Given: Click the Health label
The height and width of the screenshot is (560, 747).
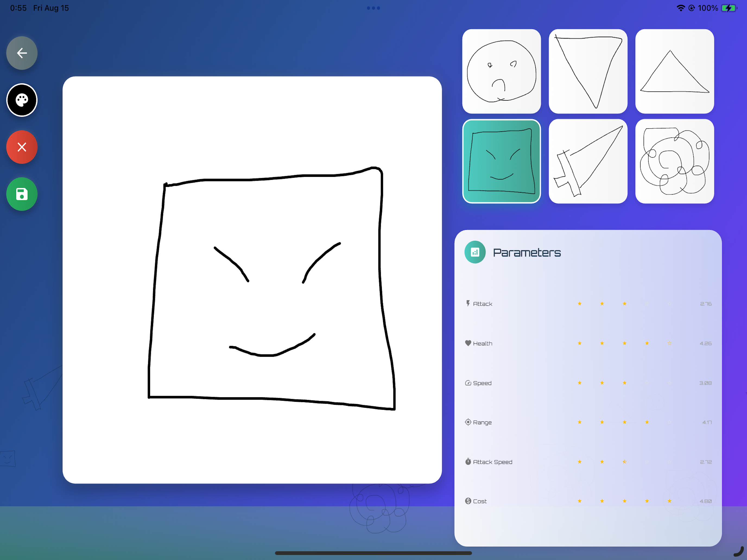Looking at the screenshot, I should pos(483,343).
